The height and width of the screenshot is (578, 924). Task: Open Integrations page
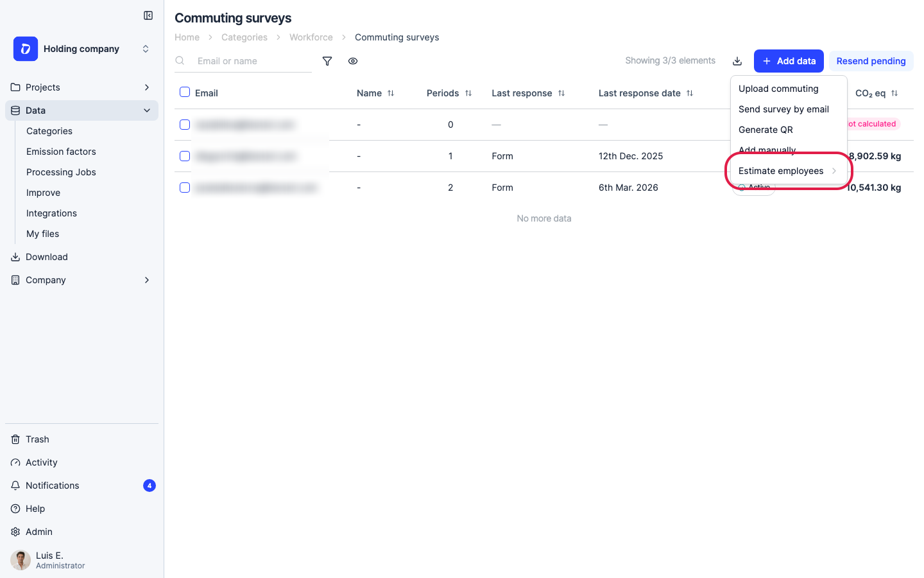51,213
